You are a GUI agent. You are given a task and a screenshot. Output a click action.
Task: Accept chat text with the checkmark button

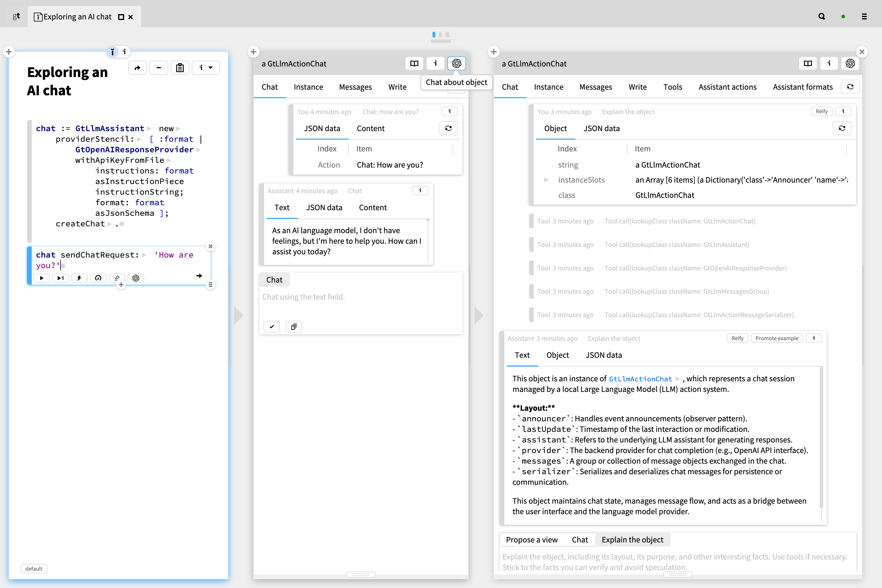coord(271,327)
